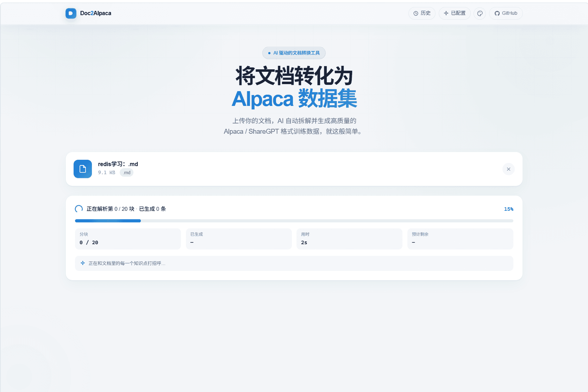Click the 15% progress label
The width and height of the screenshot is (588, 392).
point(508,209)
